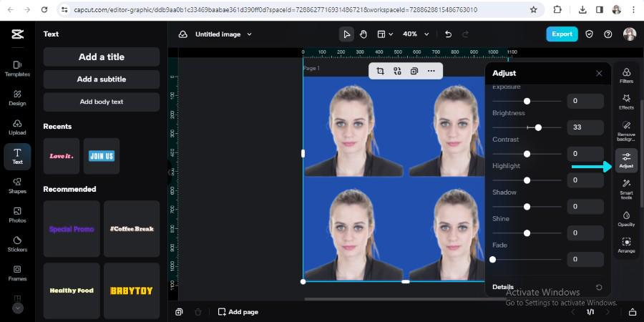Viewport: 644px width, 322px height.
Task: Add a title text box
Action: pos(102,57)
